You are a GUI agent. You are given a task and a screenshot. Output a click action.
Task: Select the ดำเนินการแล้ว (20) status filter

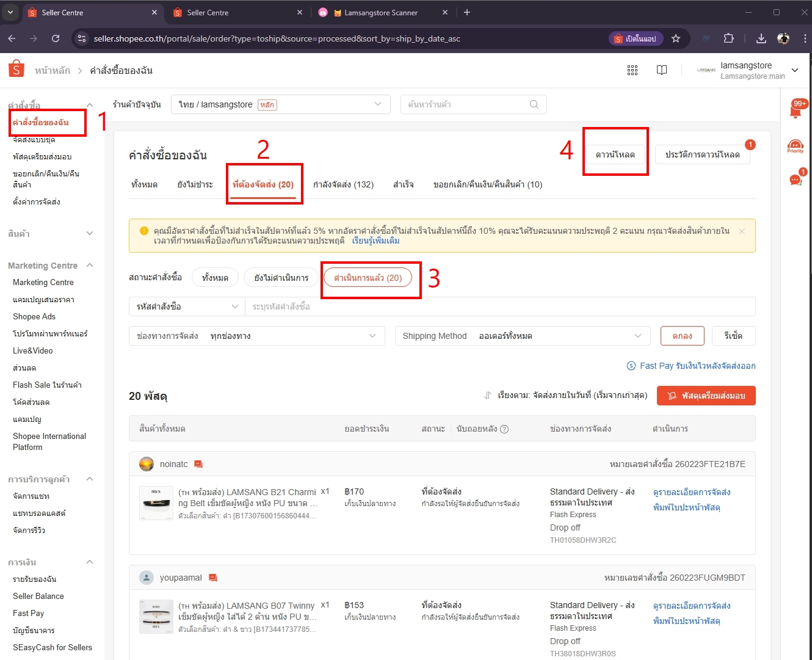click(368, 278)
